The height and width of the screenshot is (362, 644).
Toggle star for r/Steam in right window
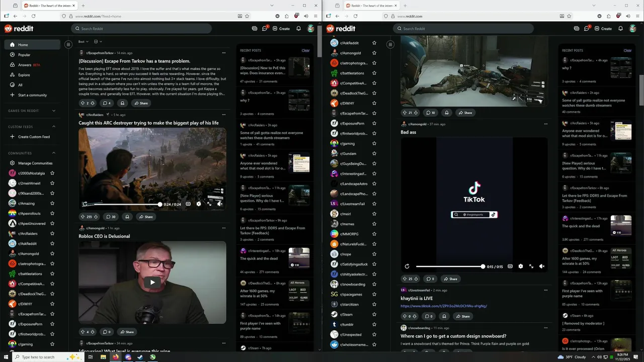(374, 314)
